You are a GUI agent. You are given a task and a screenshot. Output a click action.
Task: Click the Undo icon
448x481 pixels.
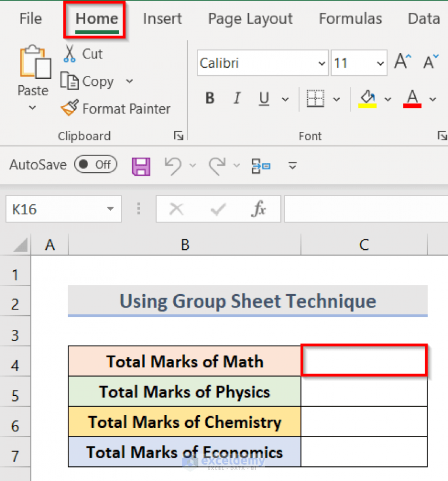tap(174, 165)
